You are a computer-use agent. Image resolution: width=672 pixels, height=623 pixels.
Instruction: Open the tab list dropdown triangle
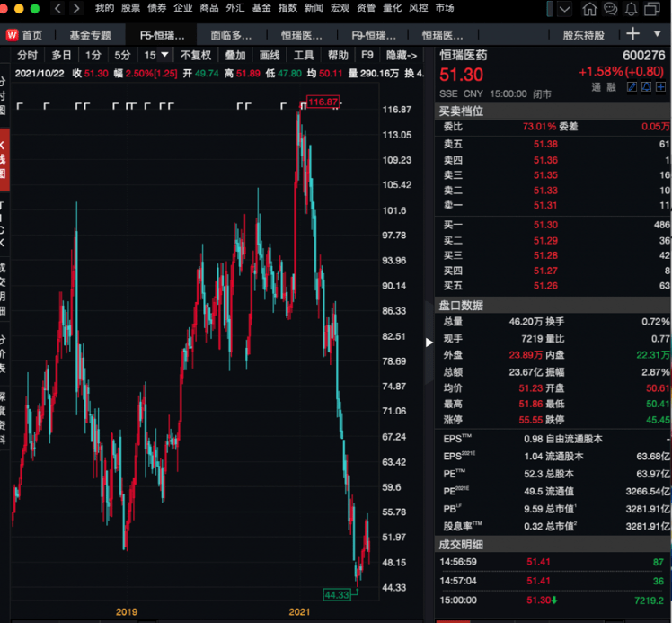tap(657, 34)
